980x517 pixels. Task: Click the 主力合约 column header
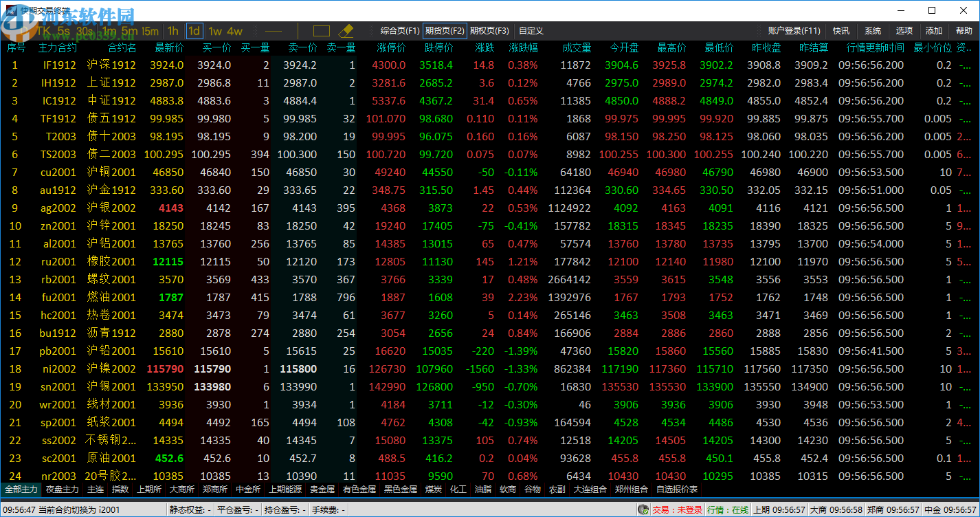58,48
